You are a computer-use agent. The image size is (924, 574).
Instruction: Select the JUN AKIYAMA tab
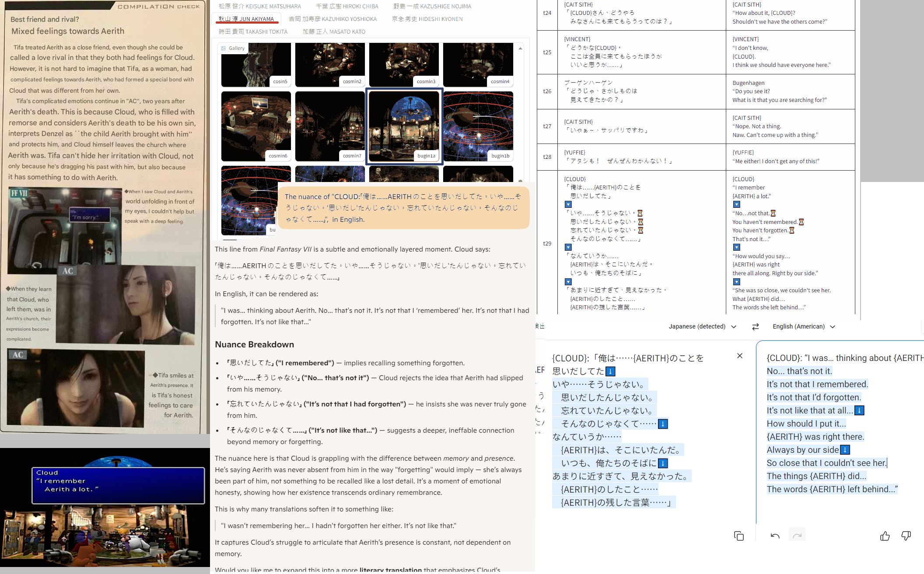(x=246, y=19)
